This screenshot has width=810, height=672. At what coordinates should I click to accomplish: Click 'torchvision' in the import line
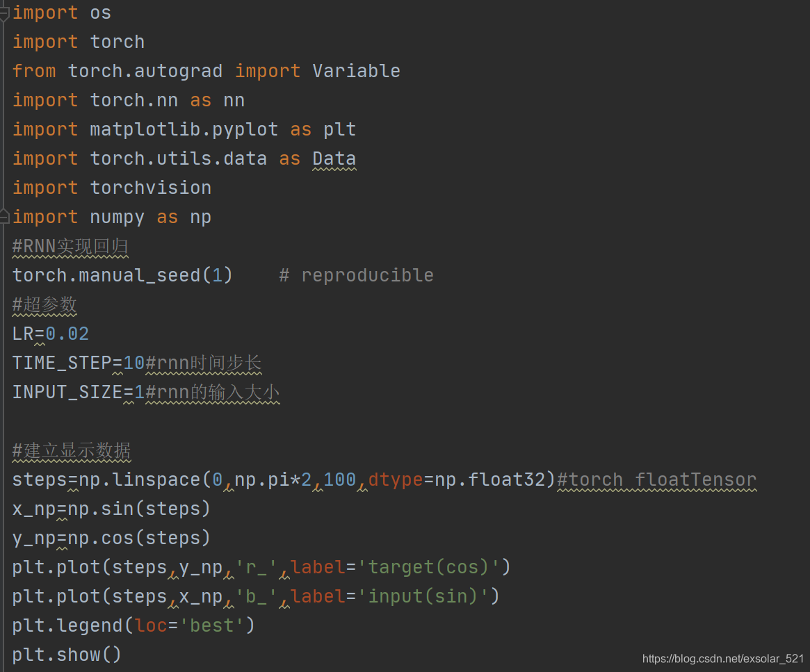coord(150,188)
